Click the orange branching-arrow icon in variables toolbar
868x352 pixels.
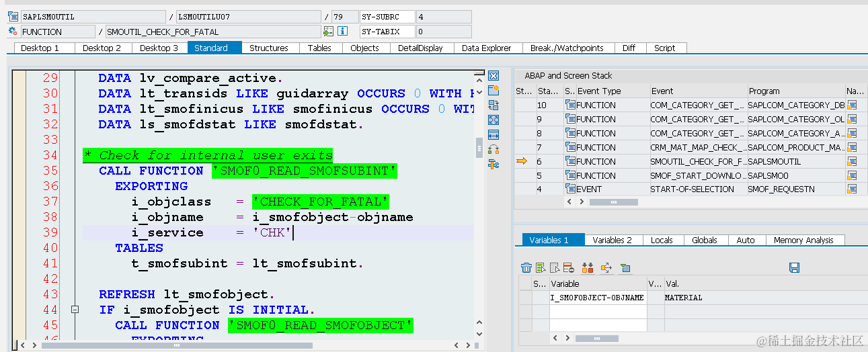click(x=606, y=268)
